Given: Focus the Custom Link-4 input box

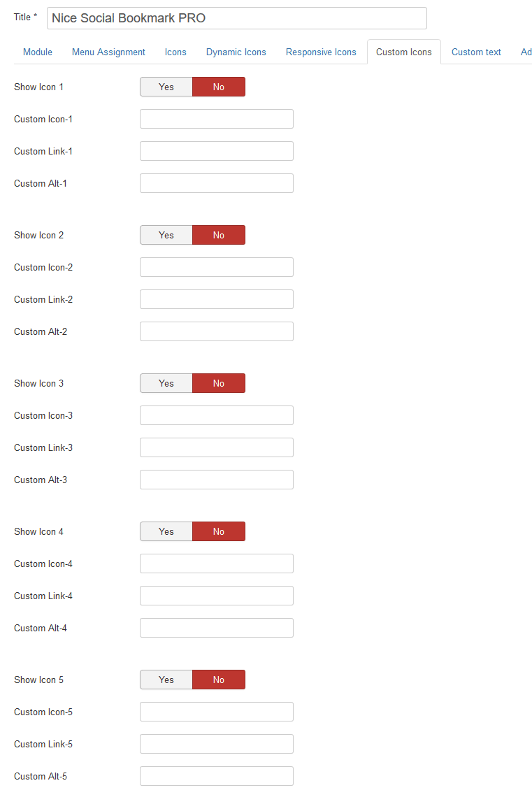Looking at the screenshot, I should (x=216, y=596).
